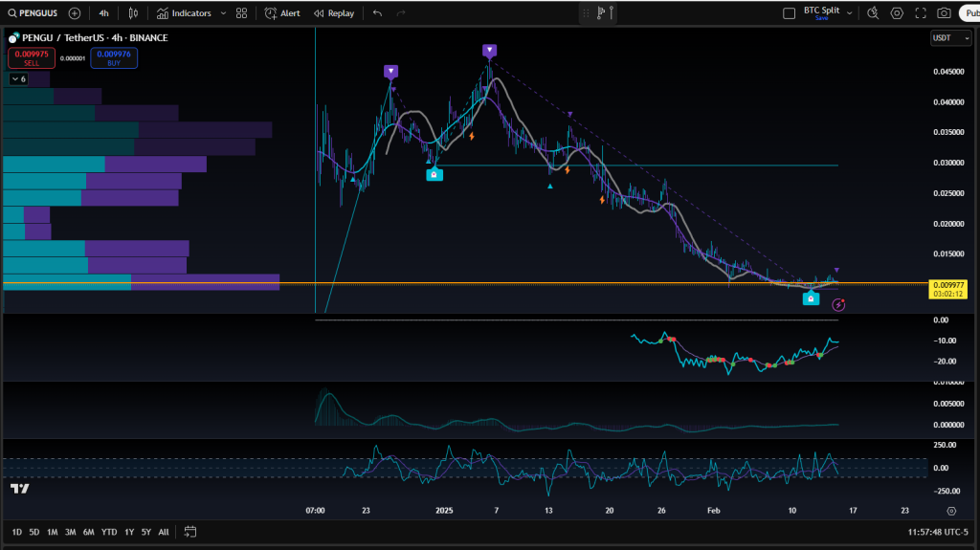Start bar Replay mode
This screenshot has height=550, width=980.
coord(334,13)
